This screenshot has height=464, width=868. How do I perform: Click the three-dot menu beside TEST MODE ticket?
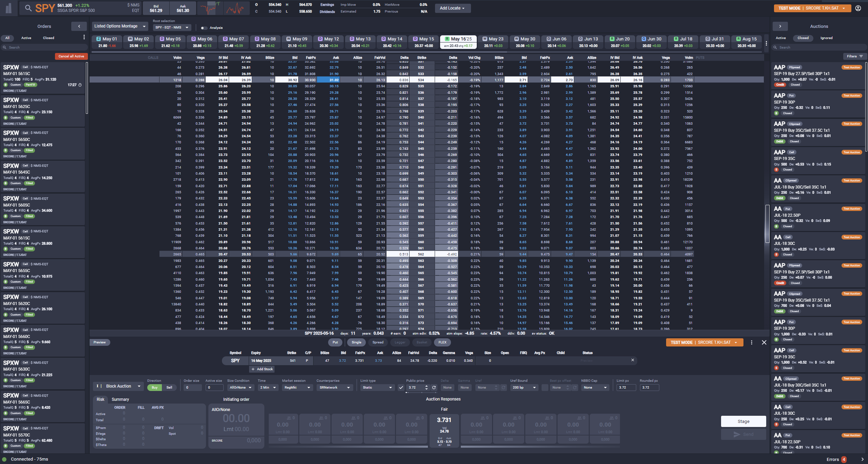(751, 342)
